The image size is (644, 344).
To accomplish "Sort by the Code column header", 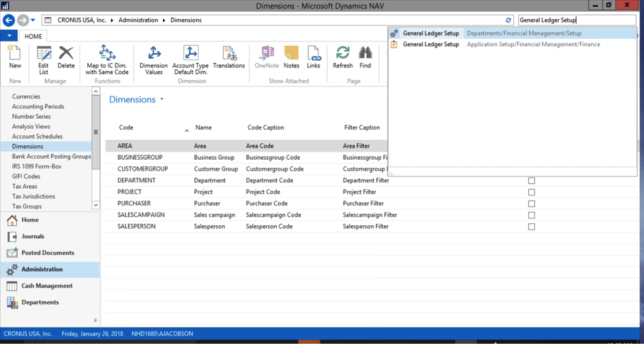I will 126,127.
